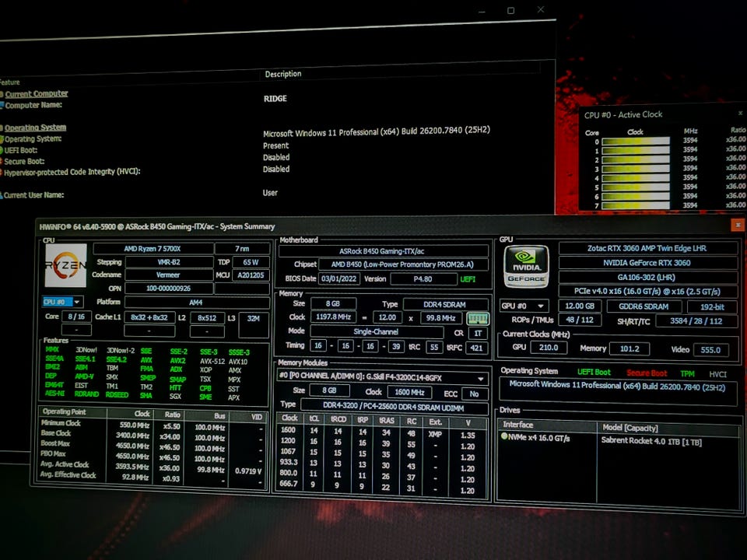747x560 pixels.
Task: Click the AVX2 feature flag
Action: [x=177, y=360]
